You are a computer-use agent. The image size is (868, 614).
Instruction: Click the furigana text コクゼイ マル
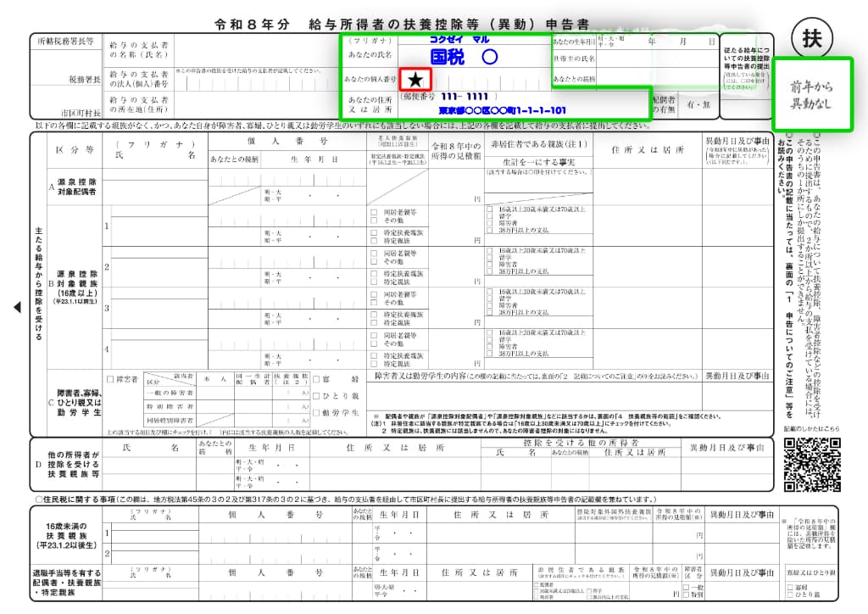459,40
